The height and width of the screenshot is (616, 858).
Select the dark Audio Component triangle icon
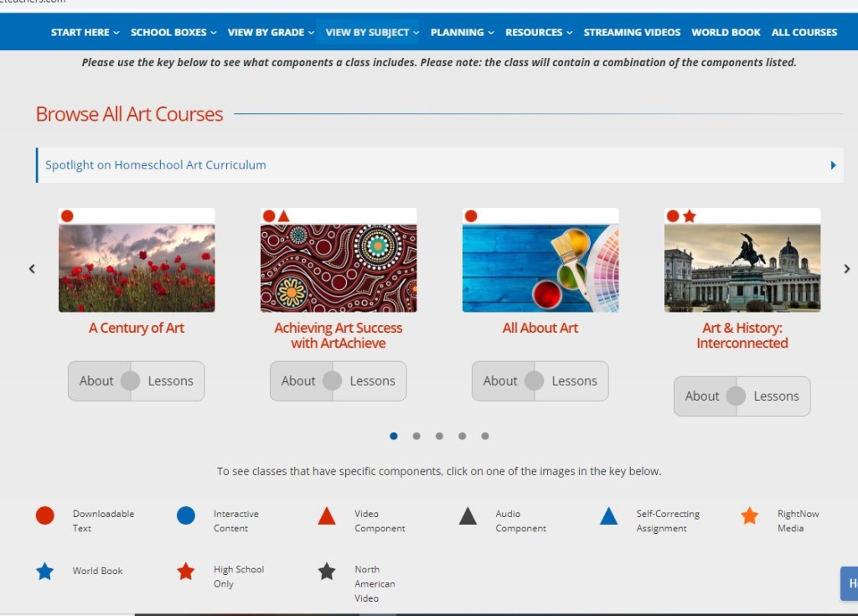pos(468,516)
